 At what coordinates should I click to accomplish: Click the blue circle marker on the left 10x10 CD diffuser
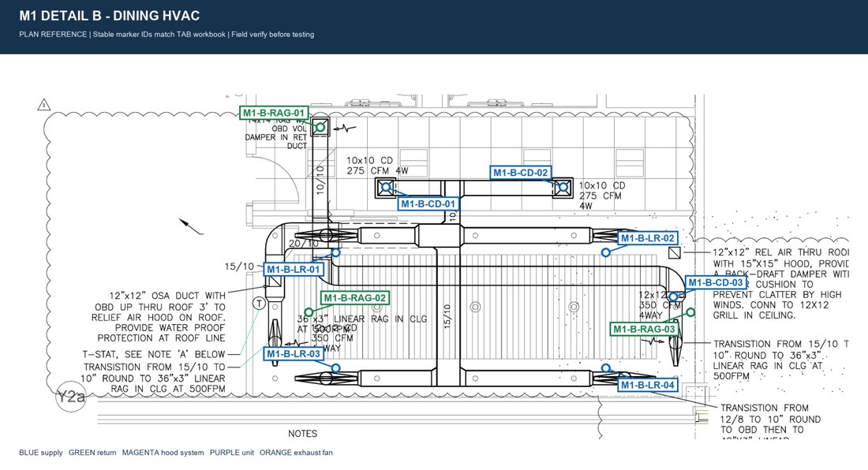click(386, 187)
